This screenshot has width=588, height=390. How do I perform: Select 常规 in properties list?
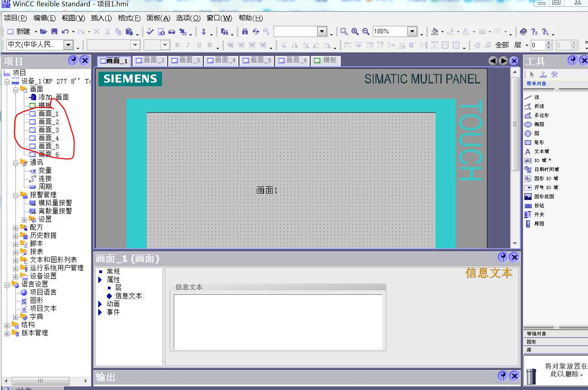coord(113,271)
